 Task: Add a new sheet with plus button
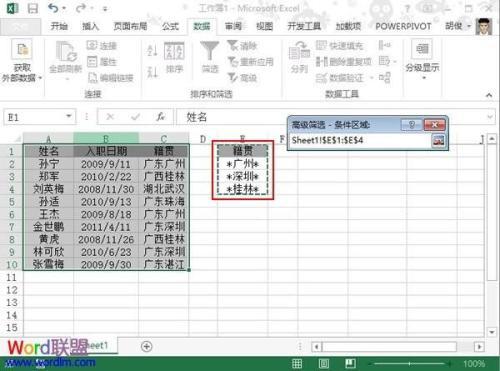146,346
